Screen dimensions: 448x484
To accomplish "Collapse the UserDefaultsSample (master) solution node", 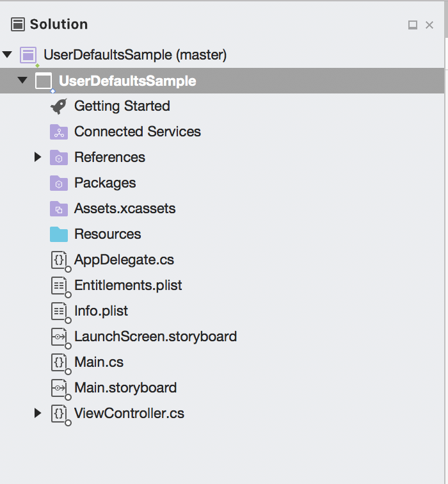I will (x=8, y=55).
